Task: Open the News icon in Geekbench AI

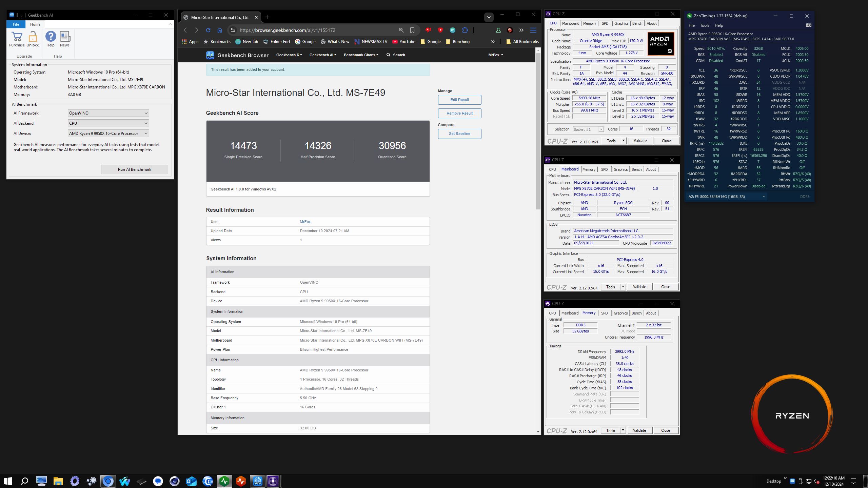Action: (x=65, y=37)
